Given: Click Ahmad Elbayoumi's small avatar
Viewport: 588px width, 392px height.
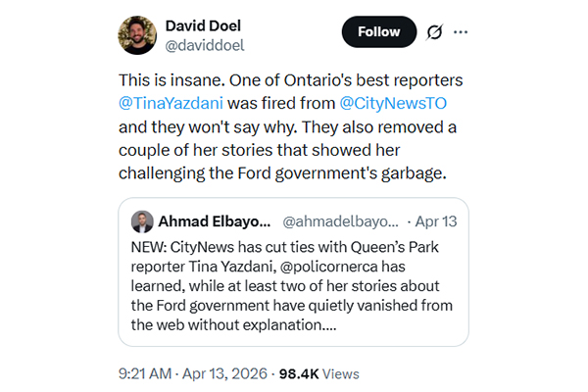Looking at the screenshot, I should coord(142,220).
